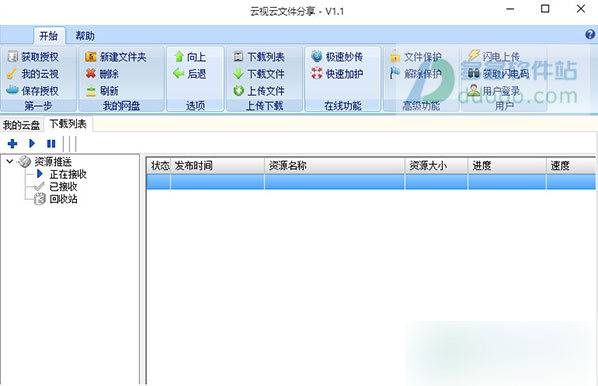Start the download with the play icon
The height and width of the screenshot is (386, 598).
coord(32,143)
